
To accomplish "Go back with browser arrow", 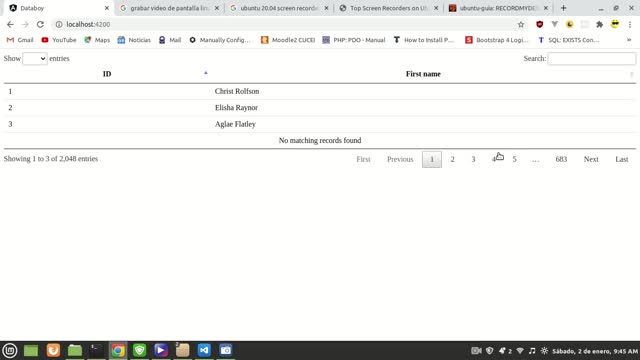I will coord(10,24).
